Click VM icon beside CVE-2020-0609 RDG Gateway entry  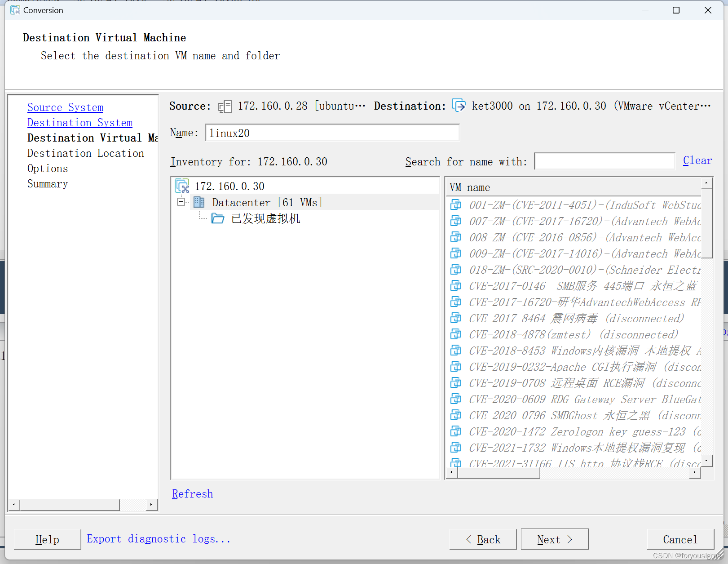pyautogui.click(x=456, y=399)
